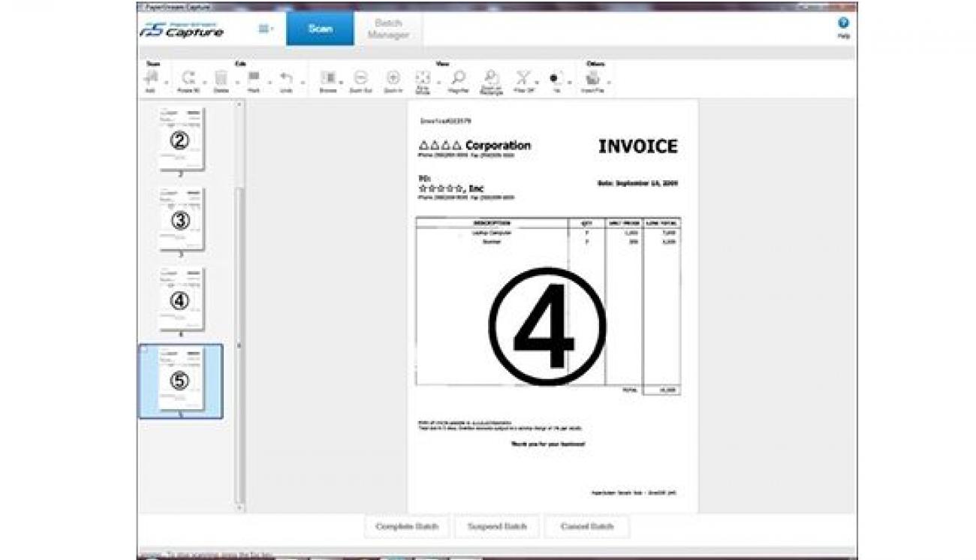Choose the Zoom on Rectangle tool
This screenshot has width=976, height=560.
pyautogui.click(x=491, y=78)
